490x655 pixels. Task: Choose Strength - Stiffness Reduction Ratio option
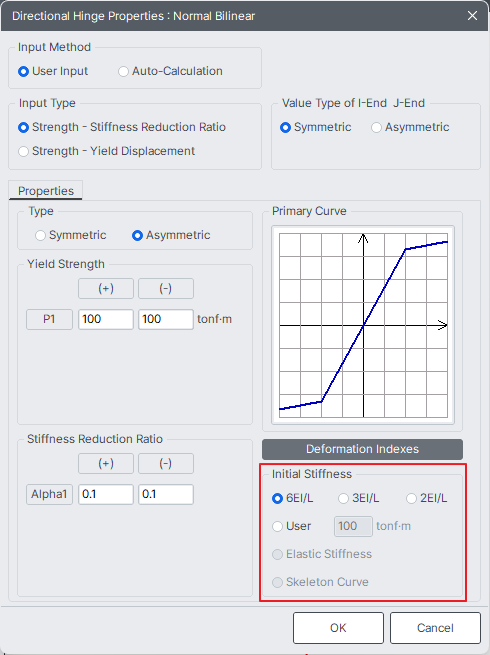pos(122,127)
